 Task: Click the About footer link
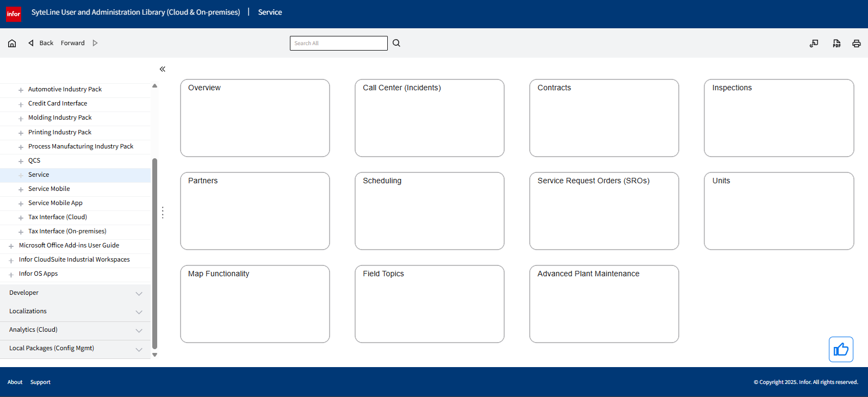coord(15,382)
